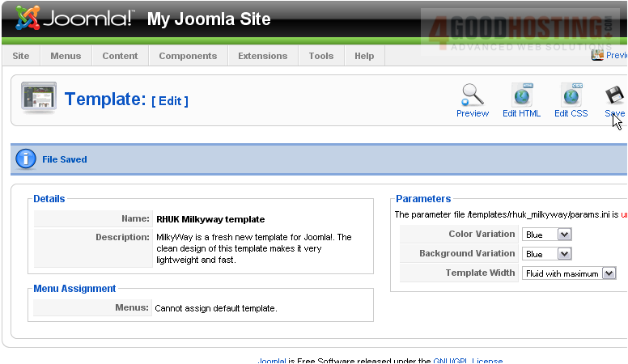The height and width of the screenshot is (364, 628).
Task: Open the Site menu
Action: [21, 56]
